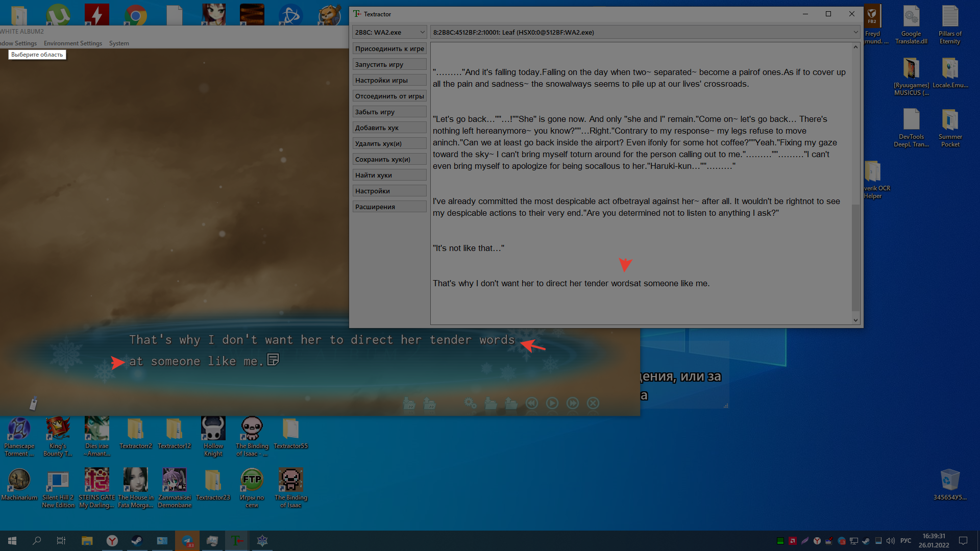
Task: Open the Recycle Bin '345654У5...' icon
Action: click(x=950, y=485)
